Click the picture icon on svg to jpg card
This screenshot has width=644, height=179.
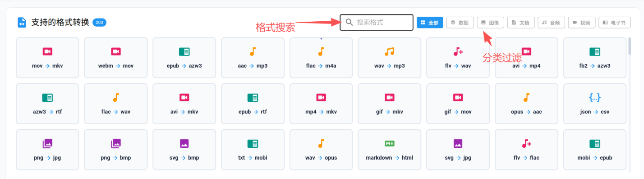click(x=458, y=144)
